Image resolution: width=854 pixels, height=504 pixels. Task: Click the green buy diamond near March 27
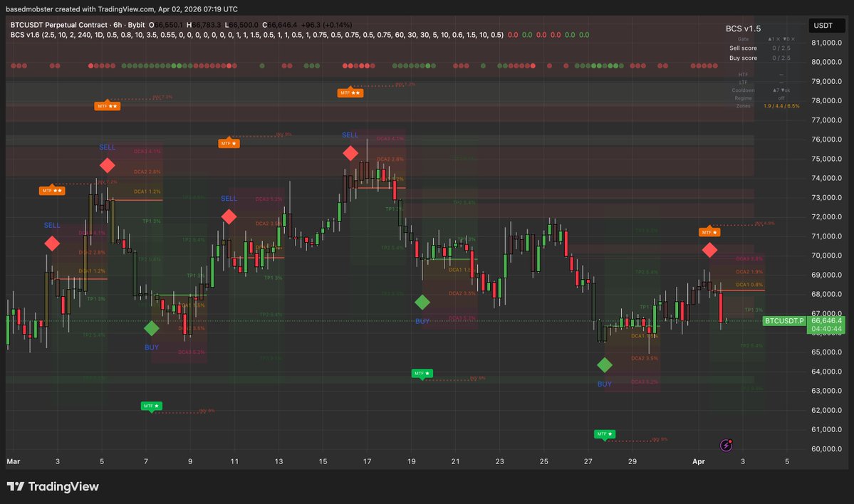click(605, 364)
